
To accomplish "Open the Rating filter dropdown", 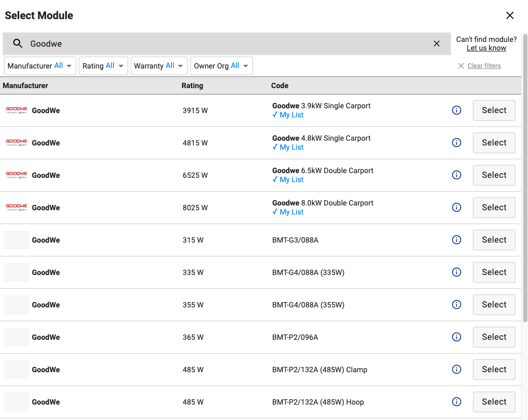I will [x=103, y=66].
